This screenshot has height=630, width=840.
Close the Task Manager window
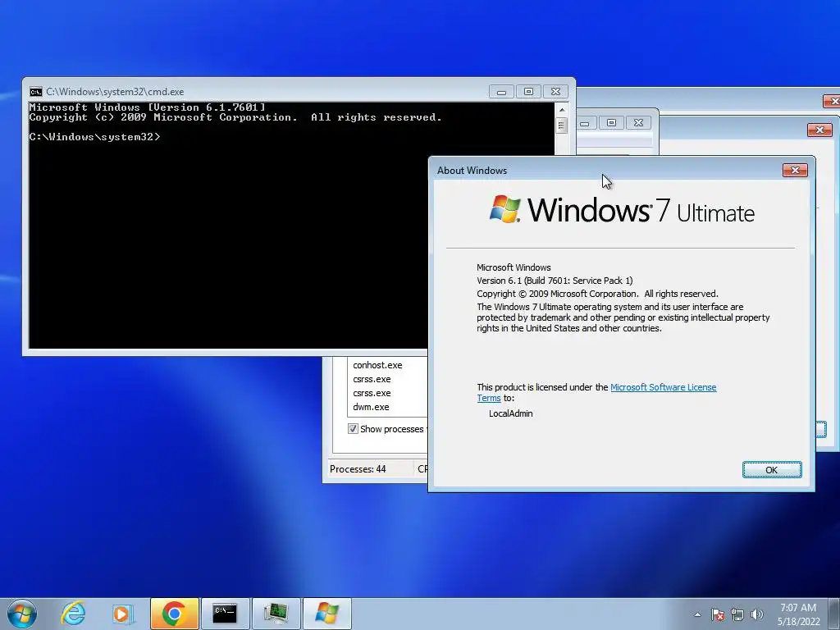[x=638, y=123]
